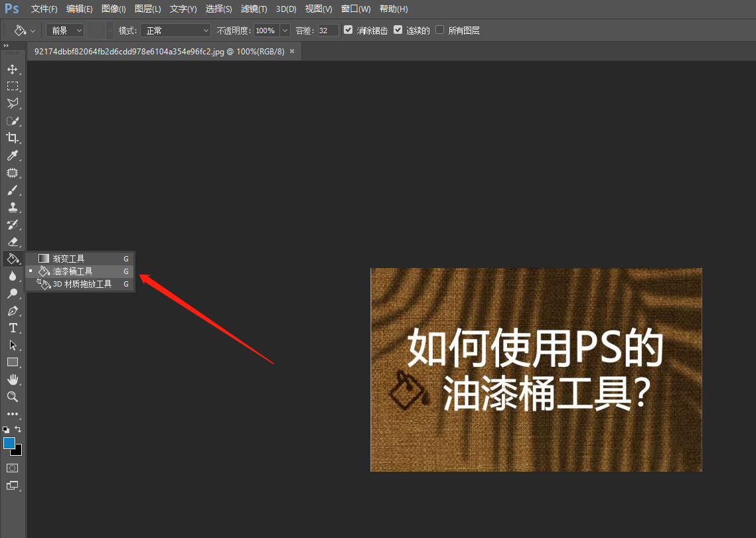The image size is (756, 538).
Task: Disable the 连续的 checkbox
Action: [398, 30]
